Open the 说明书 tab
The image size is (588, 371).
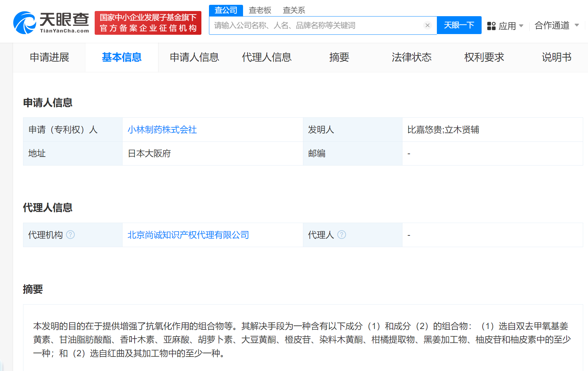(556, 57)
